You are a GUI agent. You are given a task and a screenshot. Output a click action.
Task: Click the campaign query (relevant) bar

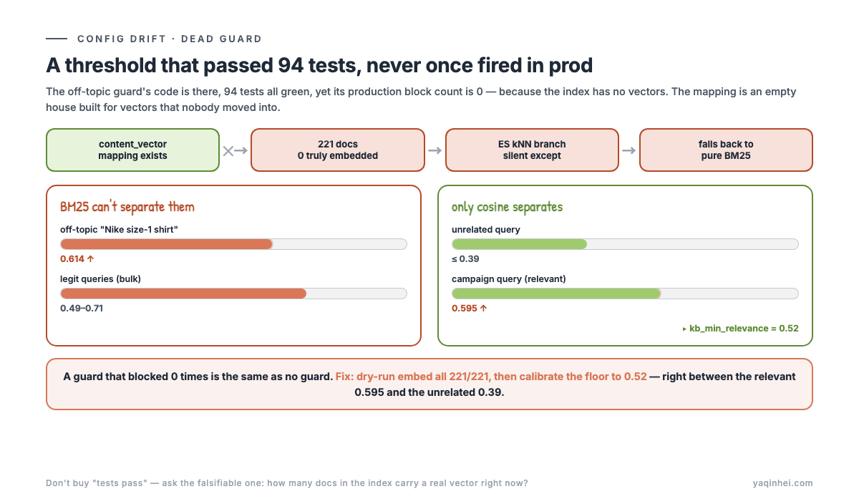[x=625, y=293]
